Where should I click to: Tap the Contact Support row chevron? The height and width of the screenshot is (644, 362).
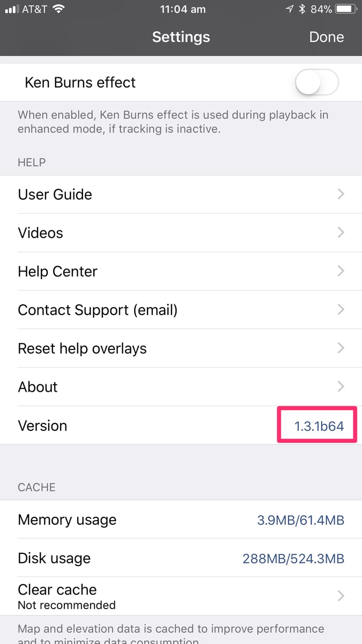click(x=341, y=310)
